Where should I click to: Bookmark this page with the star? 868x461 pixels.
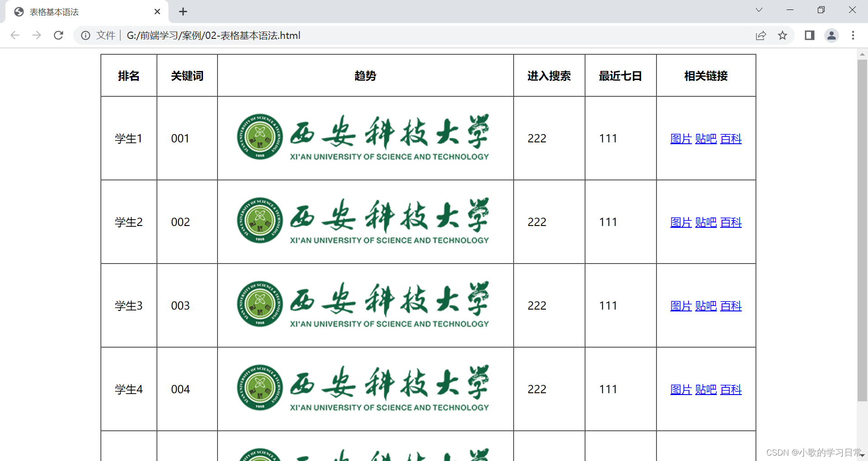(x=783, y=35)
